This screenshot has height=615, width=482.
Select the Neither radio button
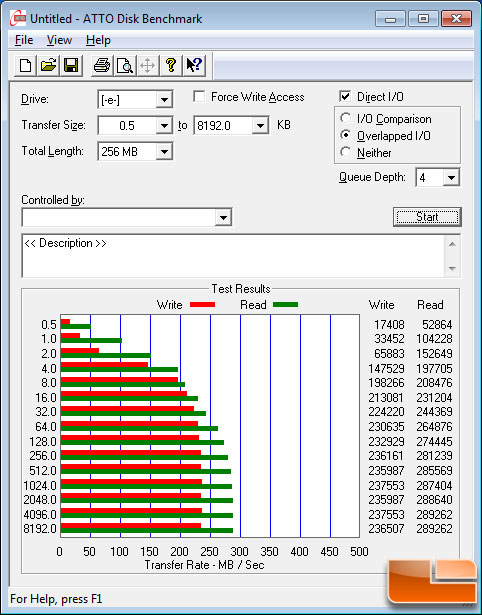pos(346,152)
